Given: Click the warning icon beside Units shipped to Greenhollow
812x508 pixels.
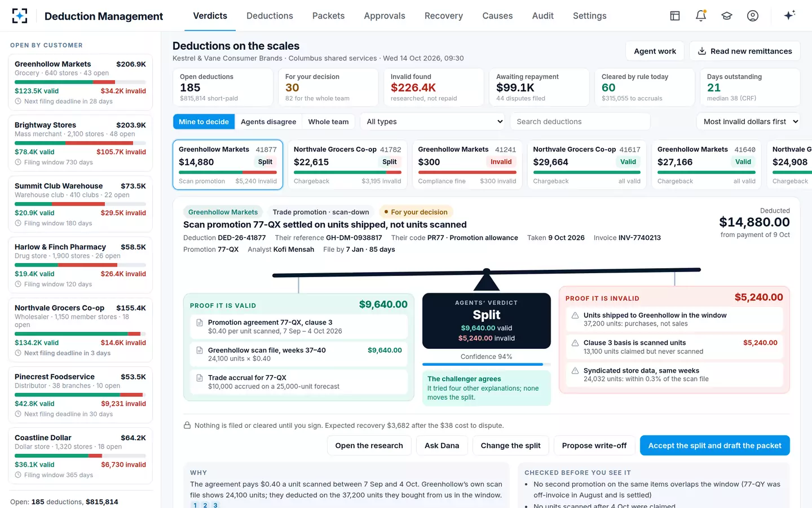Looking at the screenshot, I should 575,316.
